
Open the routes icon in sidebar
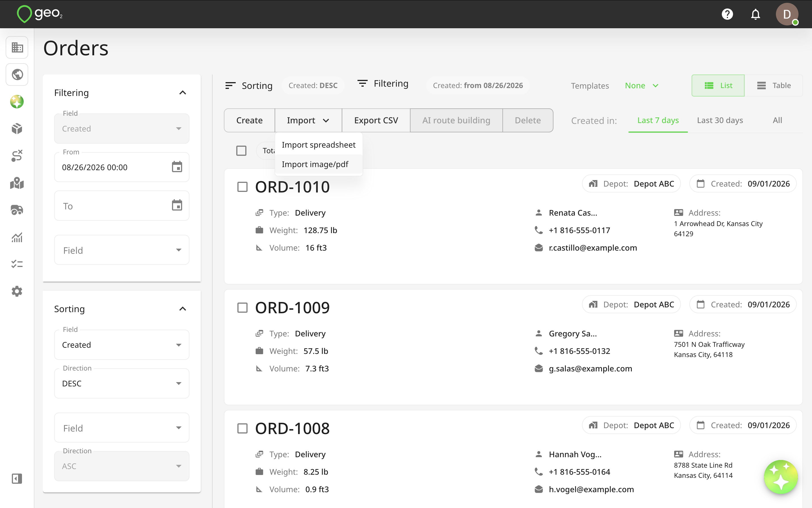click(17, 156)
